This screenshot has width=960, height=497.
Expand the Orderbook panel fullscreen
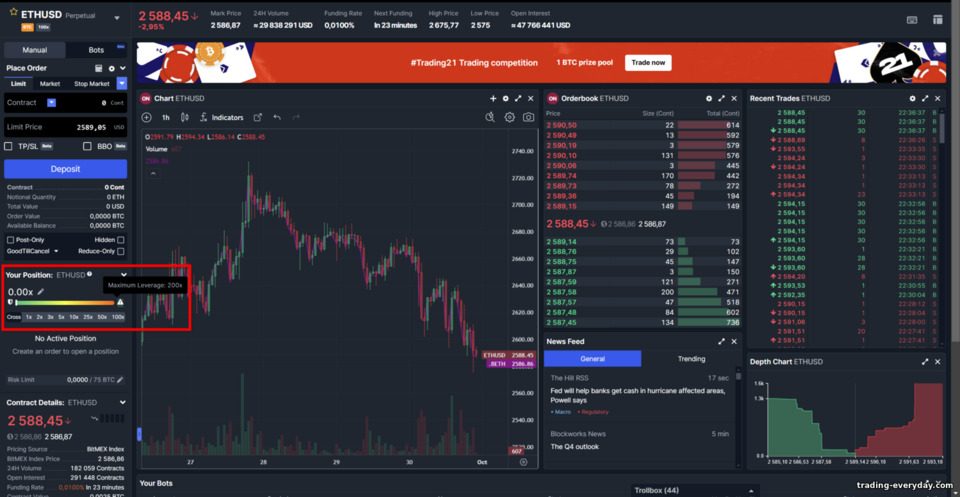pyautogui.click(x=722, y=99)
